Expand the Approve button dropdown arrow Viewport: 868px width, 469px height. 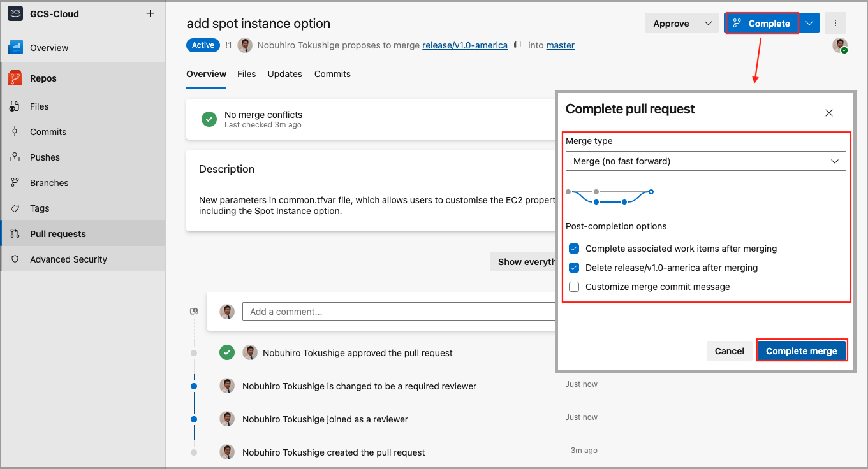(x=708, y=24)
